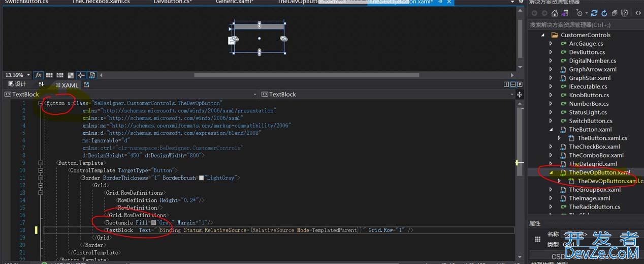
Task: Switch to DevButton.cs editor tab
Action: [173, 2]
